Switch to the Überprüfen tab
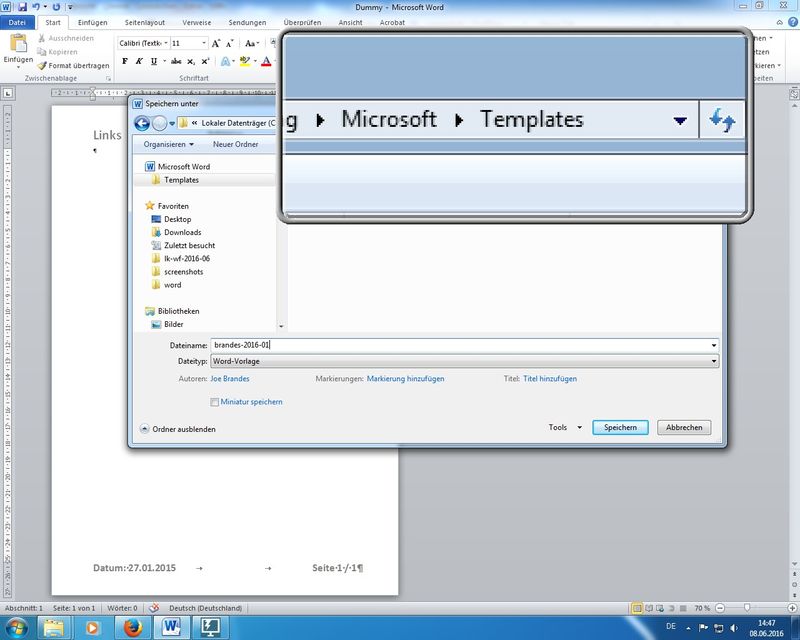The height and width of the screenshot is (640, 800). coord(302,22)
